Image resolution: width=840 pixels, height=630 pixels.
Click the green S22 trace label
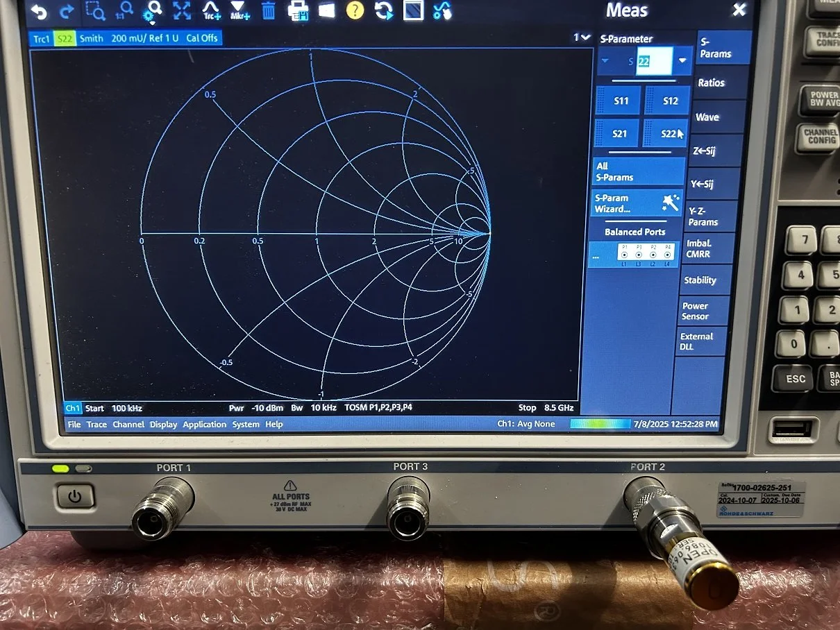(65, 38)
